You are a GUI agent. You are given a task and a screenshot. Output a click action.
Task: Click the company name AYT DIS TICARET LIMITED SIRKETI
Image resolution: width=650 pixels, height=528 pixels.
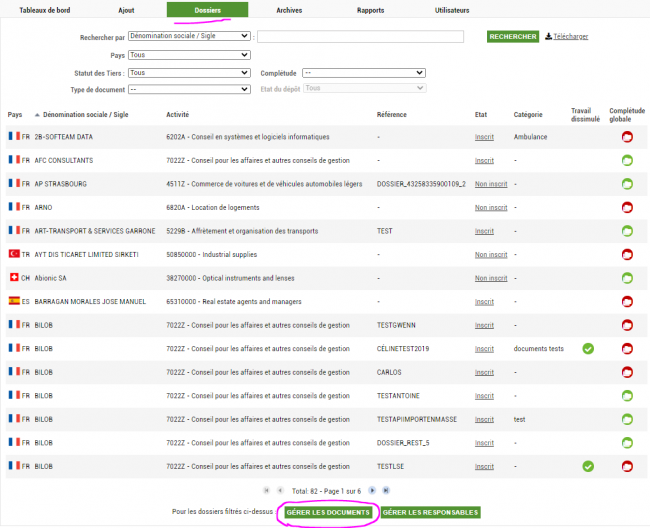pos(86,254)
